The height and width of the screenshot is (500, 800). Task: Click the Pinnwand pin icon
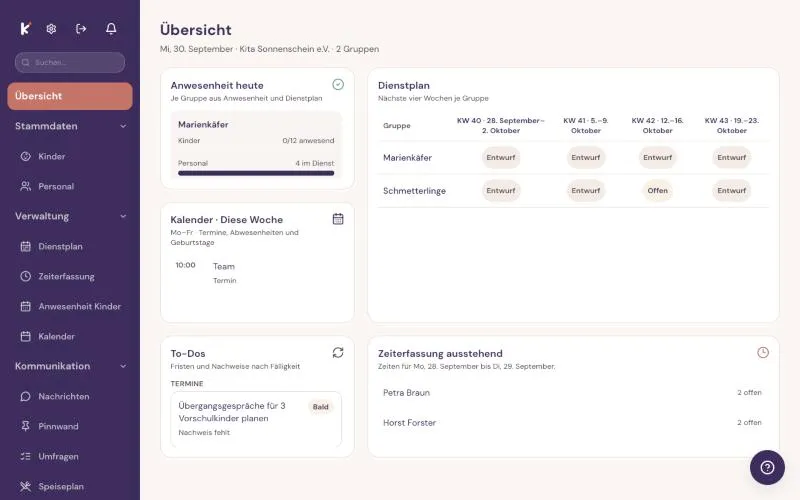pyautogui.click(x=26, y=426)
